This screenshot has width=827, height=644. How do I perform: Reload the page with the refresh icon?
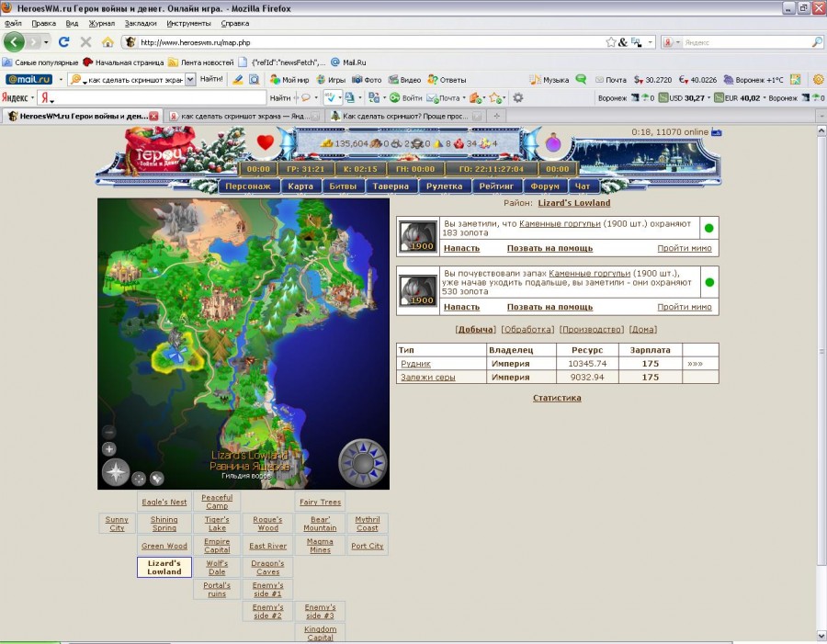pos(63,42)
